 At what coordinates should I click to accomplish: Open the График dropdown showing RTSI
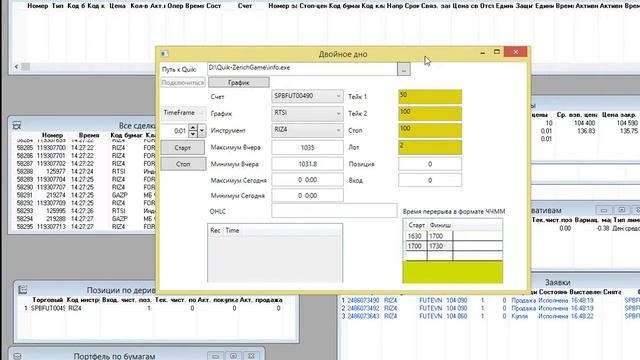click(x=307, y=113)
